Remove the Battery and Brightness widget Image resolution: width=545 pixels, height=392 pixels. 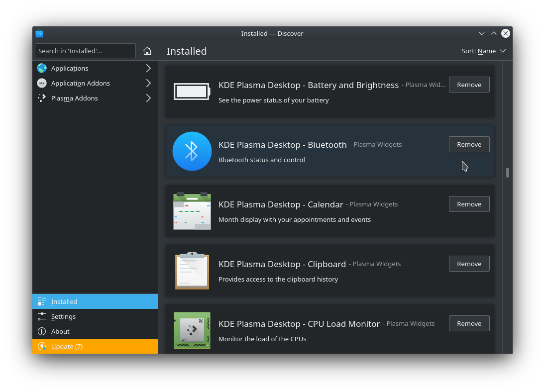point(469,85)
